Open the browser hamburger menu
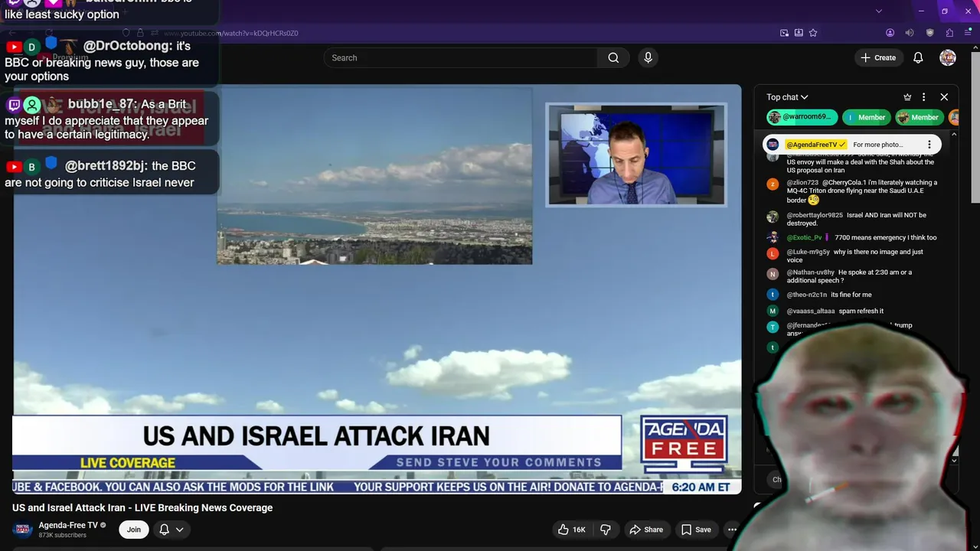 click(968, 33)
